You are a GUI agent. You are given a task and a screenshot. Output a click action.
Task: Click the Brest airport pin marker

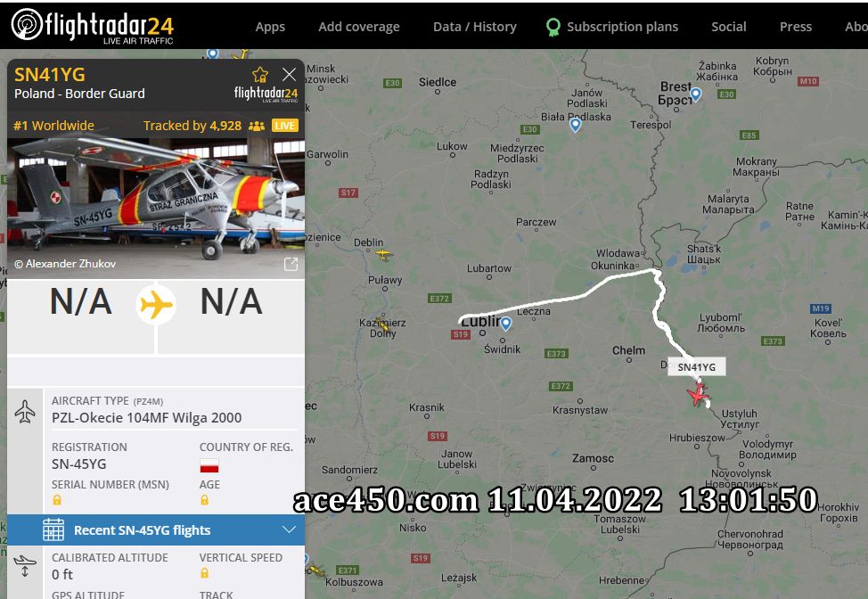(x=696, y=94)
